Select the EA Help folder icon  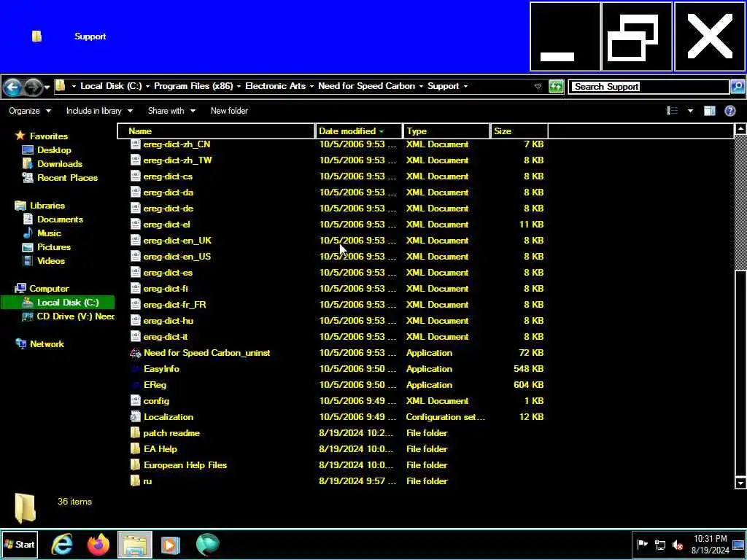pyautogui.click(x=136, y=449)
